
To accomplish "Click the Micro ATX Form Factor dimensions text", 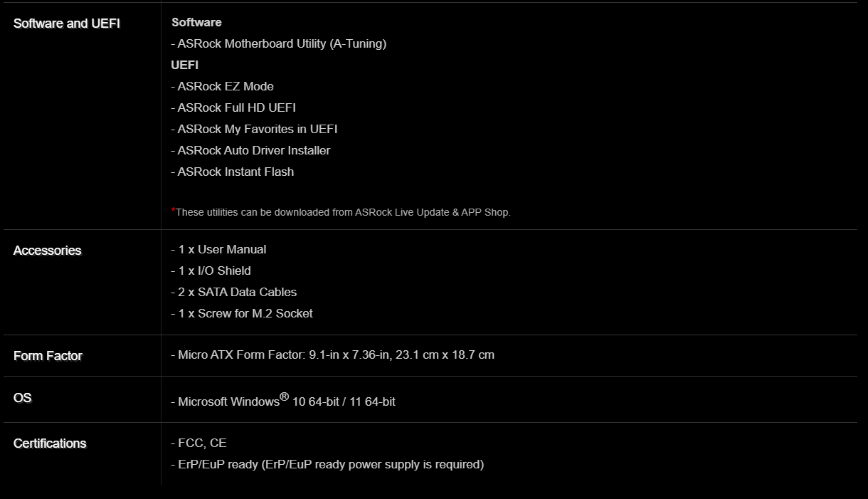I will [x=333, y=354].
